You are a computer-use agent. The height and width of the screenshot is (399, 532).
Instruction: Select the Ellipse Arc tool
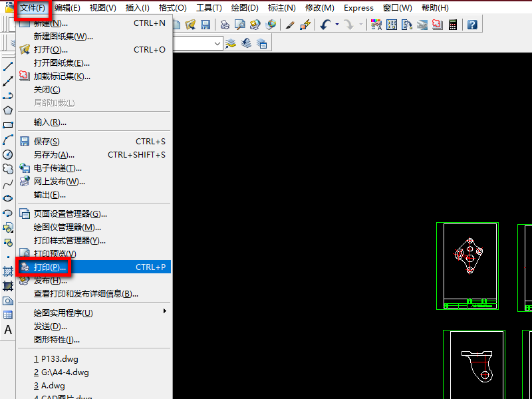7,213
